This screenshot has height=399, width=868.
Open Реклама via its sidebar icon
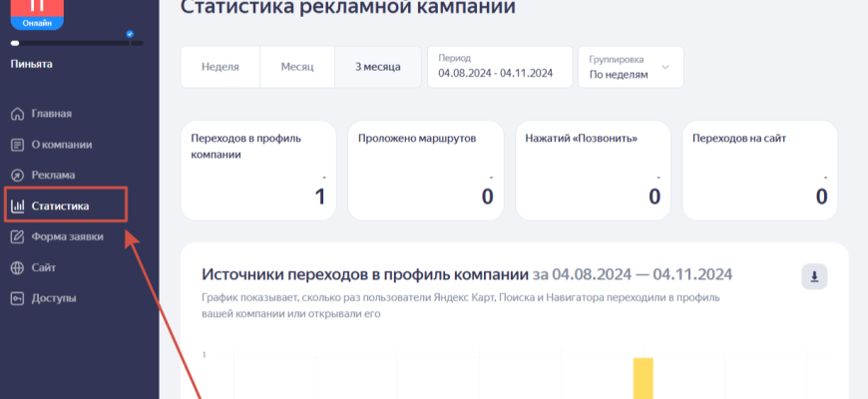coord(17,176)
